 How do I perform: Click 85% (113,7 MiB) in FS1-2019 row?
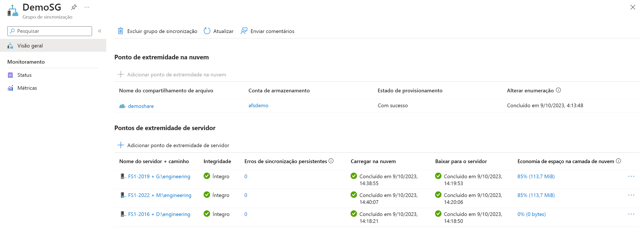[x=536, y=176]
